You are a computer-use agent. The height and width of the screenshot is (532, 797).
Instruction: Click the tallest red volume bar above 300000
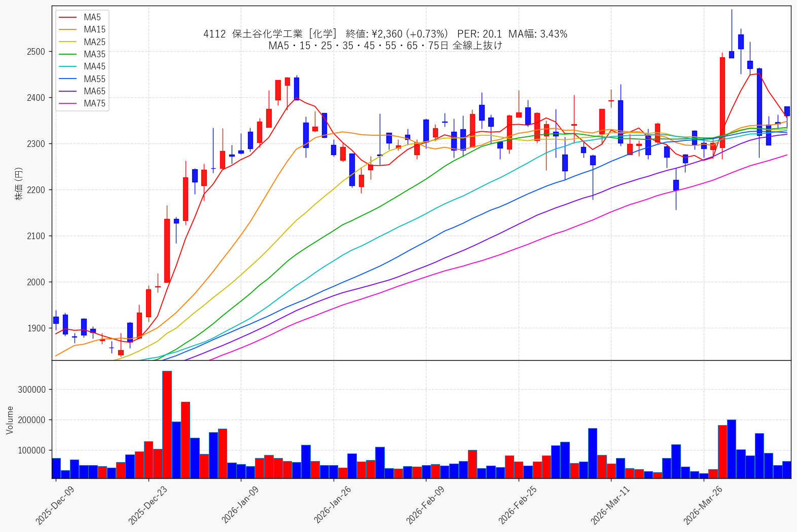click(167, 425)
